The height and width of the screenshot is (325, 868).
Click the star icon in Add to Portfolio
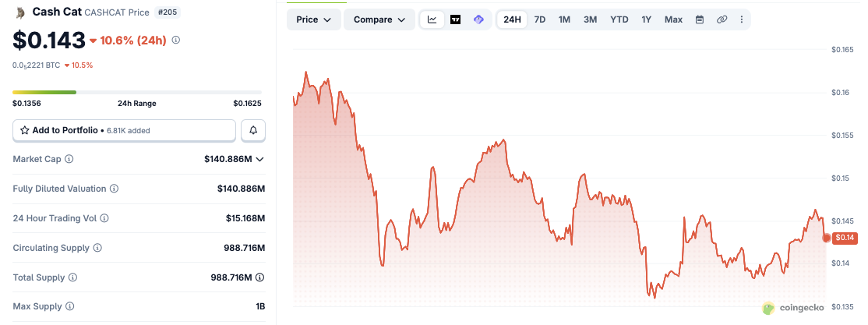24,130
